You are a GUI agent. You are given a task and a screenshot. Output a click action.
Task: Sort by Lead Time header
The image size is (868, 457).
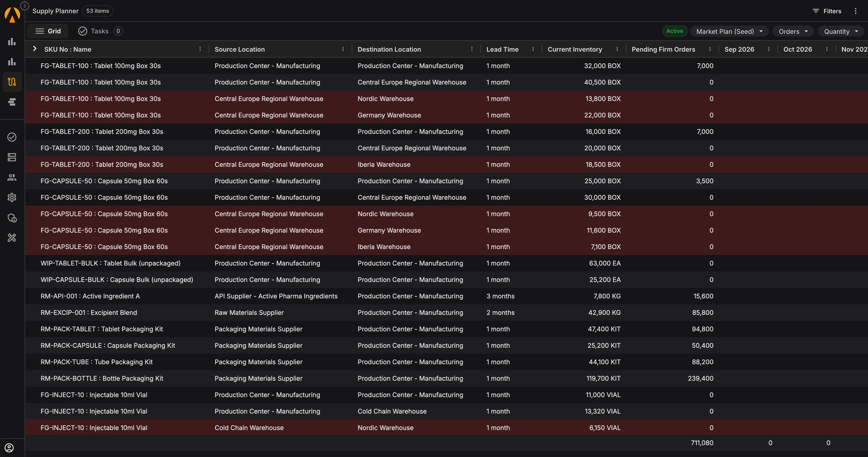tap(502, 49)
